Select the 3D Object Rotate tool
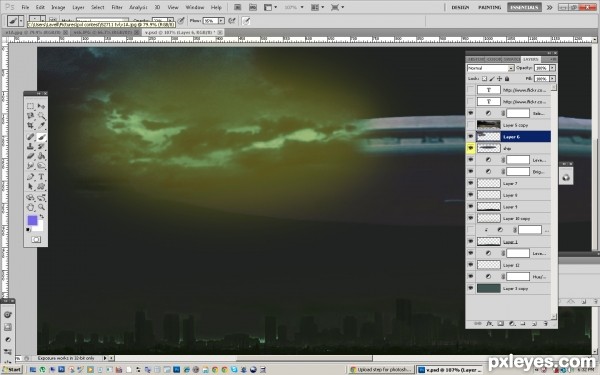Screen dimensions: 600x375 tap(30, 197)
